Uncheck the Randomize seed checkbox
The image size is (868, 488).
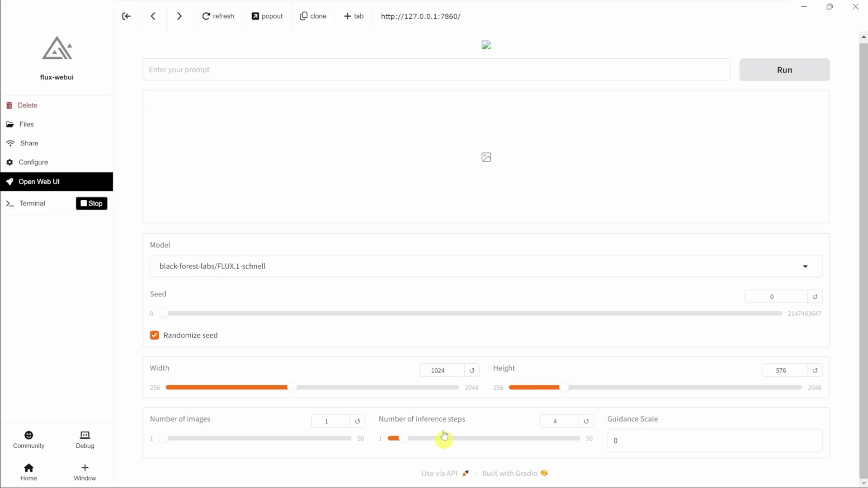tap(154, 335)
